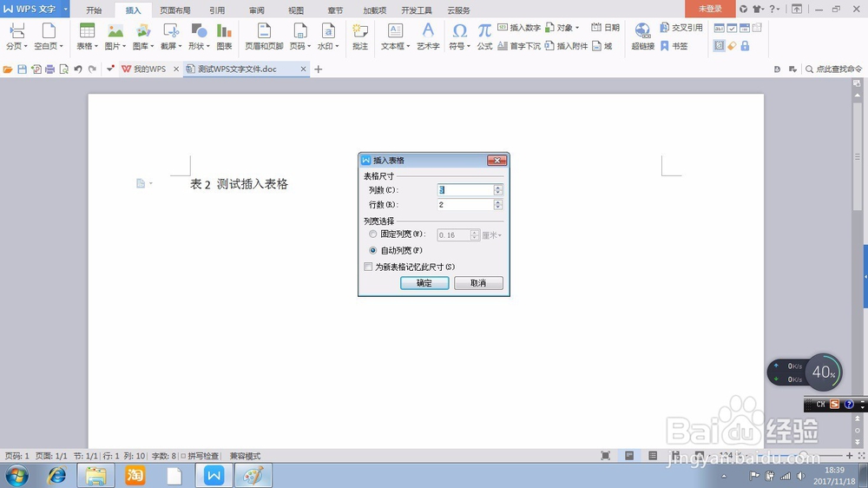Select the 固定列宽 radio button
This screenshot has height=488, width=868.
[373, 234]
